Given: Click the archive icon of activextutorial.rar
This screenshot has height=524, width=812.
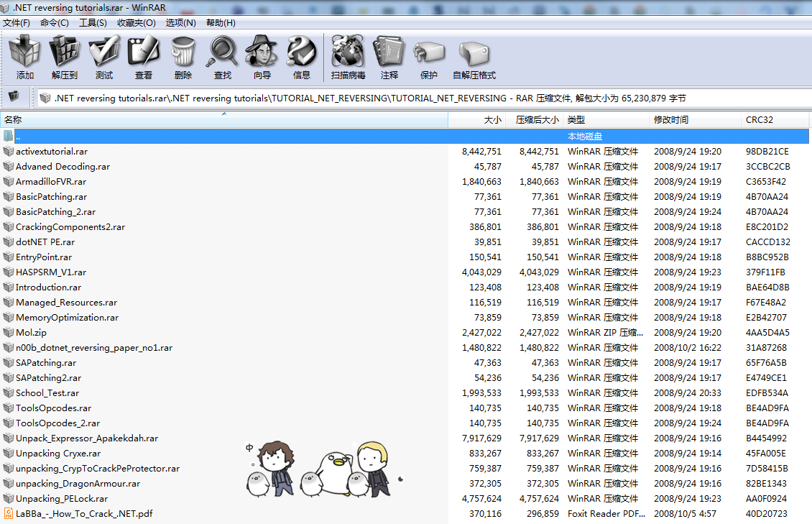Looking at the screenshot, I should pyautogui.click(x=9, y=151).
